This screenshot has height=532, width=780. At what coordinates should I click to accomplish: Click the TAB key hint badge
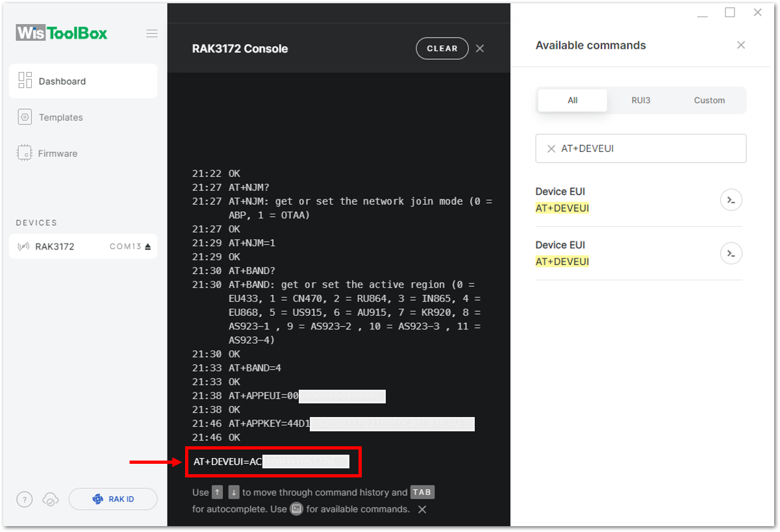coord(422,492)
